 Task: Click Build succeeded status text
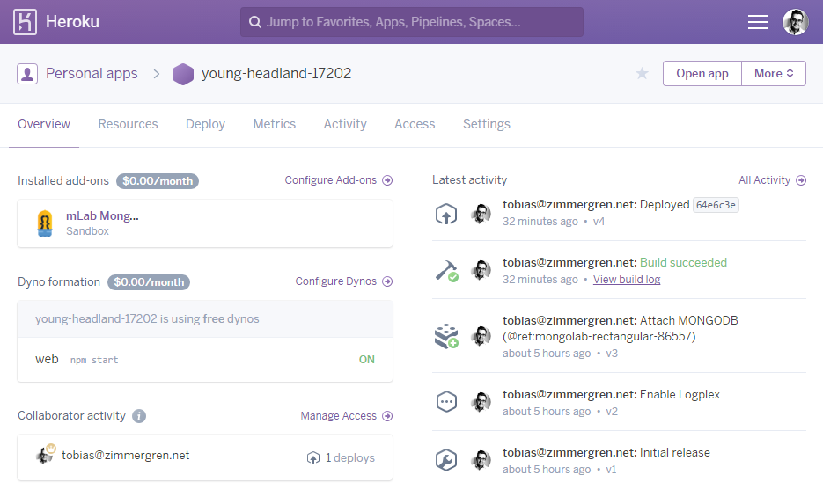click(x=683, y=263)
